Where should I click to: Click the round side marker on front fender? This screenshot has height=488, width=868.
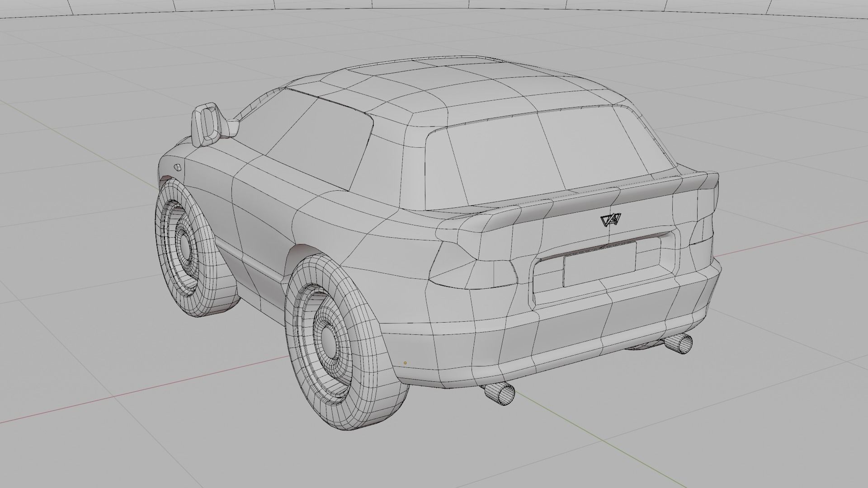click(178, 167)
